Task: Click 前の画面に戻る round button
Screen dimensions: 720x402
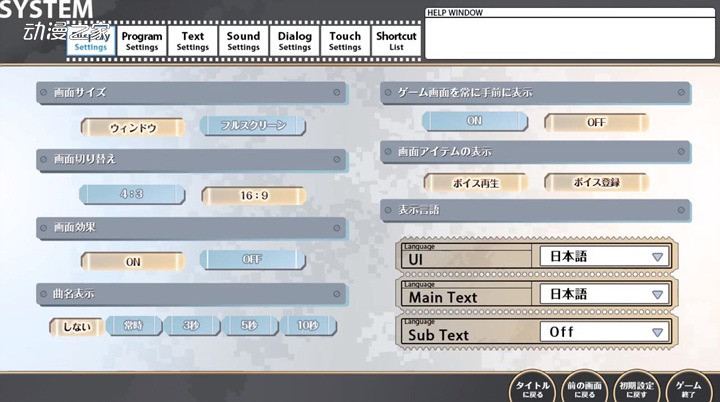Action: pos(585,387)
